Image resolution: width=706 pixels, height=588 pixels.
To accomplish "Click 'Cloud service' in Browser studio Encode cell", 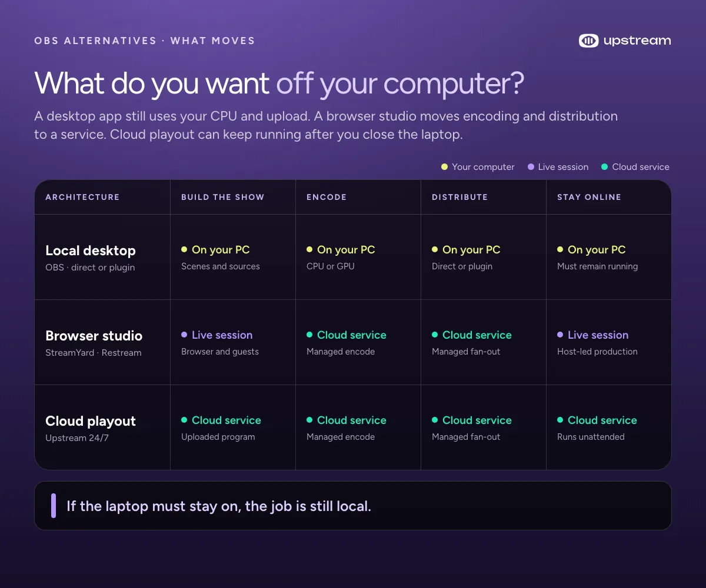I will point(352,335).
